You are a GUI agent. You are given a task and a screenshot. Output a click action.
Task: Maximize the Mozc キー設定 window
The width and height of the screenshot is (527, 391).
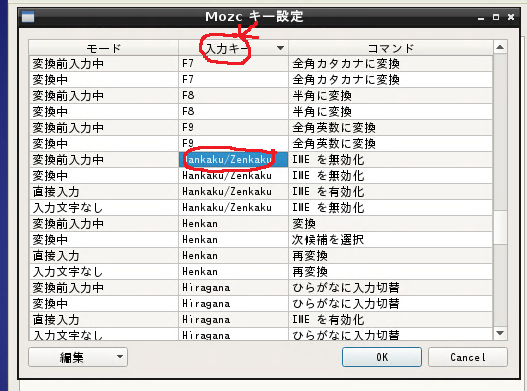click(x=496, y=17)
